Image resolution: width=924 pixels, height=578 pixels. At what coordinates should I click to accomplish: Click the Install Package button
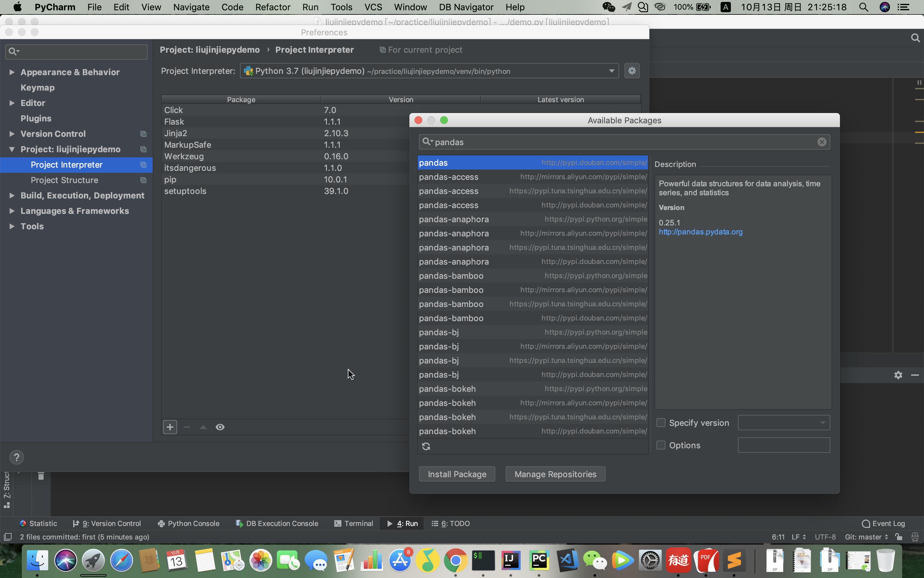point(457,474)
